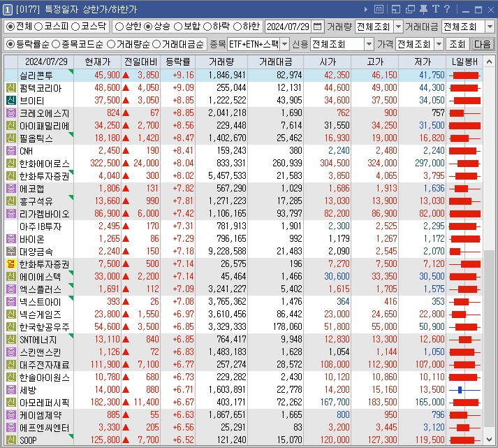The image size is (498, 448).
Task: Click the screen layout icon in title bar
Action: click(x=396, y=10)
